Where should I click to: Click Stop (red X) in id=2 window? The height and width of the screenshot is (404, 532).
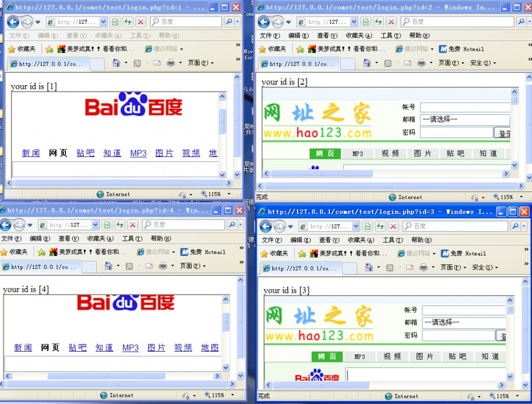(391, 22)
